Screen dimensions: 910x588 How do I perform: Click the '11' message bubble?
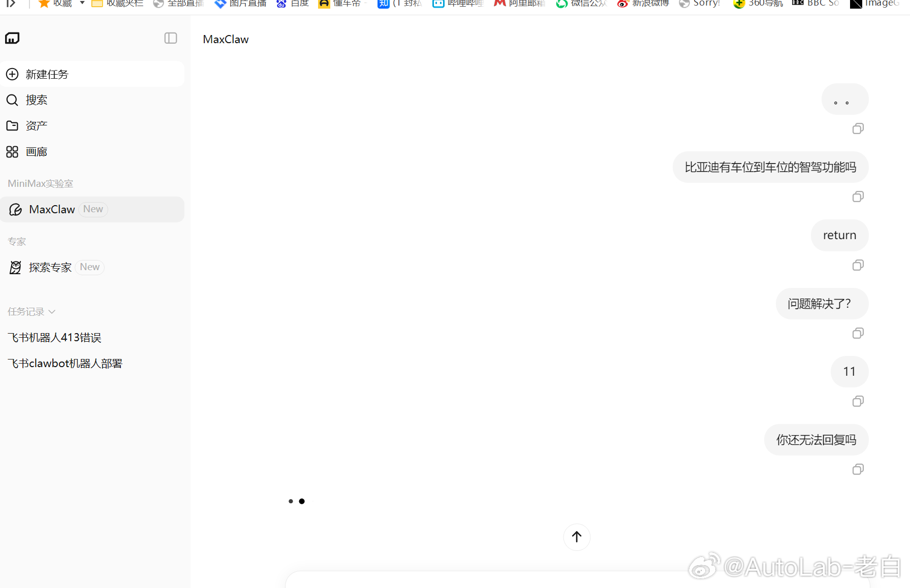[850, 372]
